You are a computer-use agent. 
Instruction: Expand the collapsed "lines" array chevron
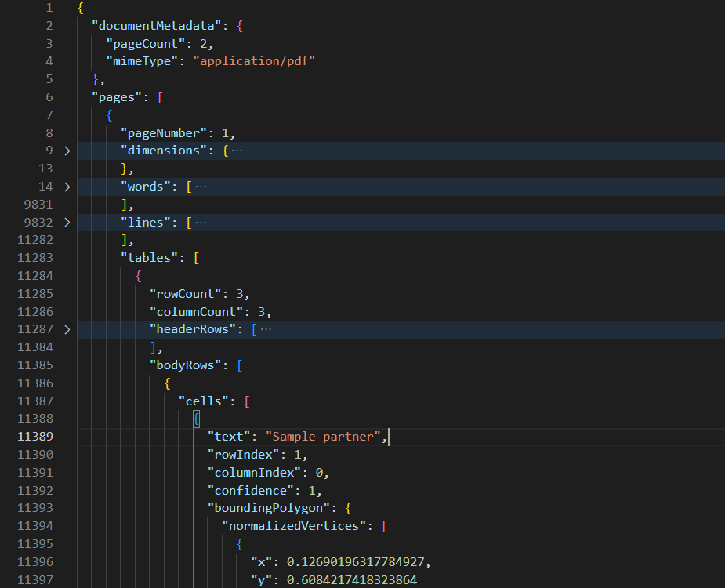point(67,222)
